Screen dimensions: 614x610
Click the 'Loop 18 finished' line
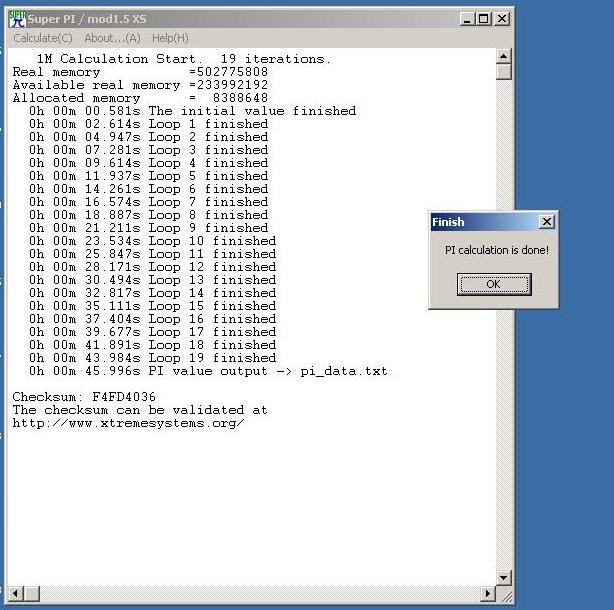(x=152, y=345)
